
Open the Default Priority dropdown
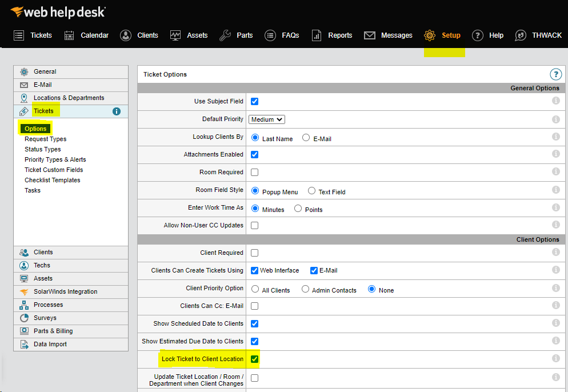coord(267,119)
